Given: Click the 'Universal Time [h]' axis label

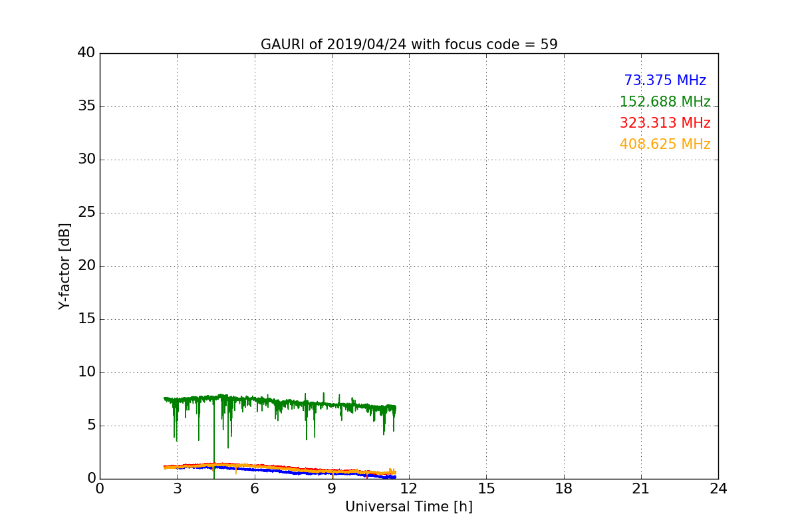Looking at the screenshot, I should click(409, 507).
